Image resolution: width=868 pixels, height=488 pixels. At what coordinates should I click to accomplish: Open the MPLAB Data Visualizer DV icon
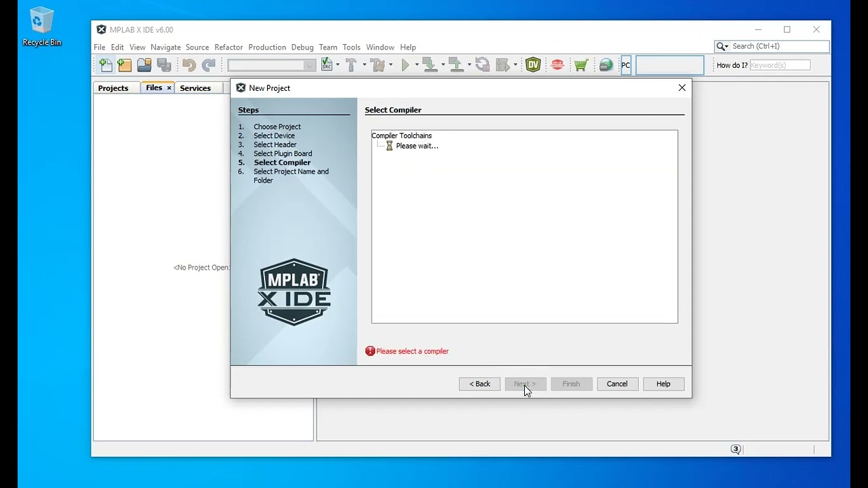(x=533, y=65)
